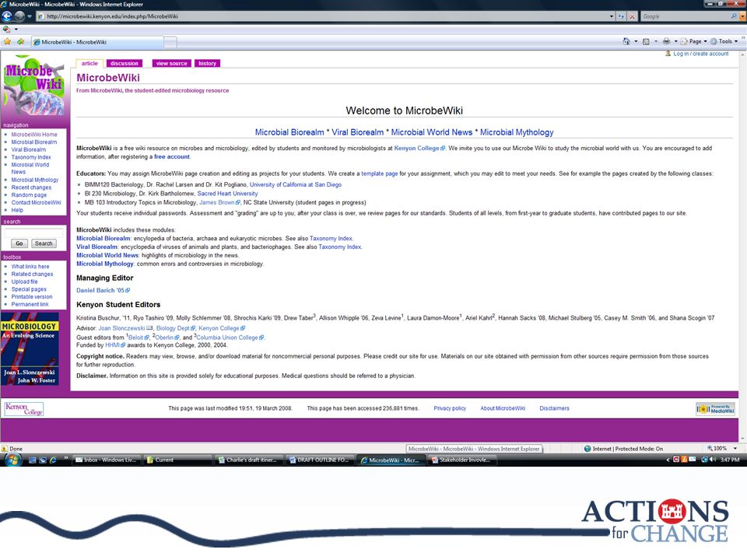Open the Viral Biorealm heading link

point(357,132)
